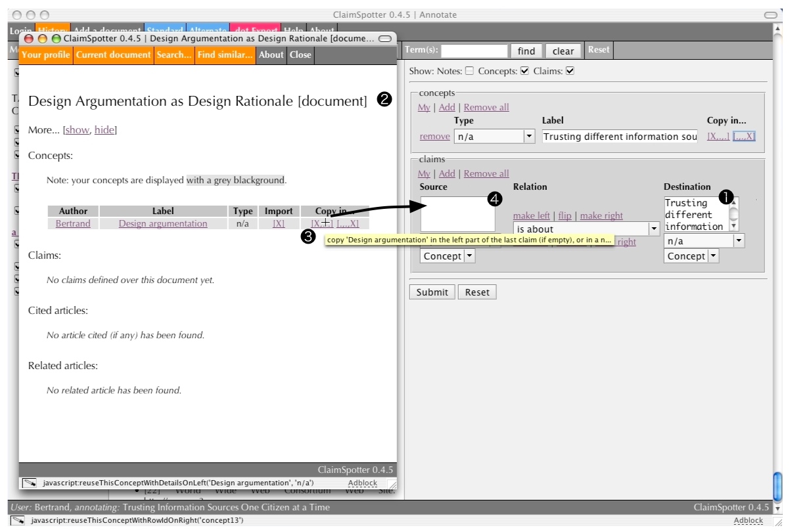
Task: Click My link in claims section
Action: click(424, 173)
